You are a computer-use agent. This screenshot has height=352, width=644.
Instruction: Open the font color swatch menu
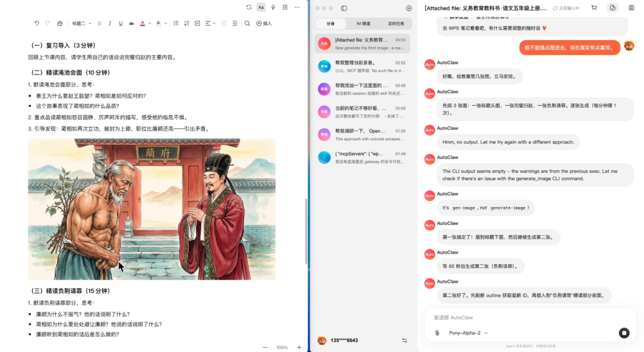tap(143, 23)
